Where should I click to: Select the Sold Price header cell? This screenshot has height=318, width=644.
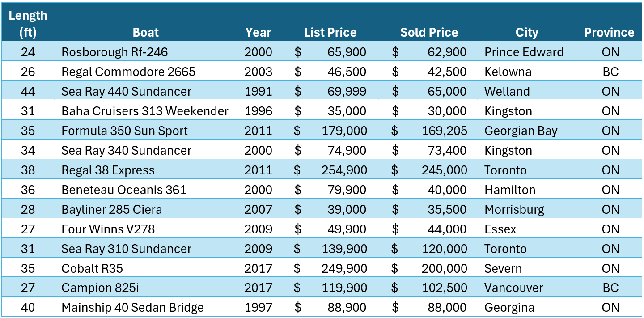tap(429, 33)
